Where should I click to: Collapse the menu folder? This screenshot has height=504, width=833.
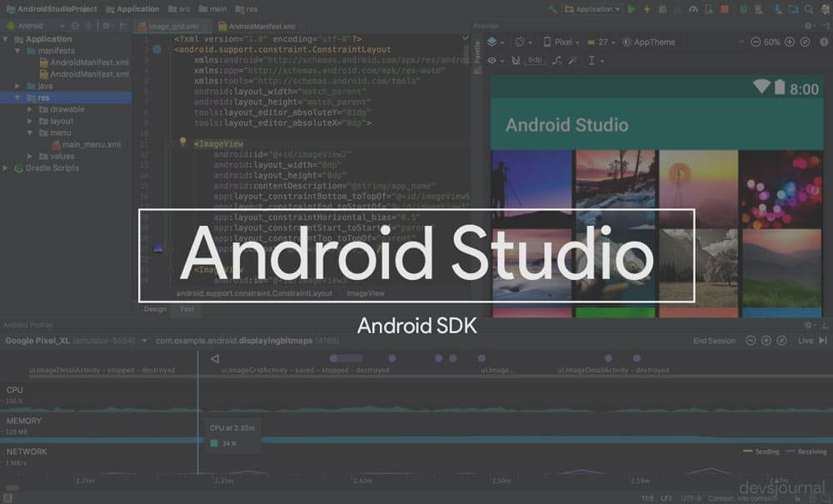pyautogui.click(x=30, y=132)
